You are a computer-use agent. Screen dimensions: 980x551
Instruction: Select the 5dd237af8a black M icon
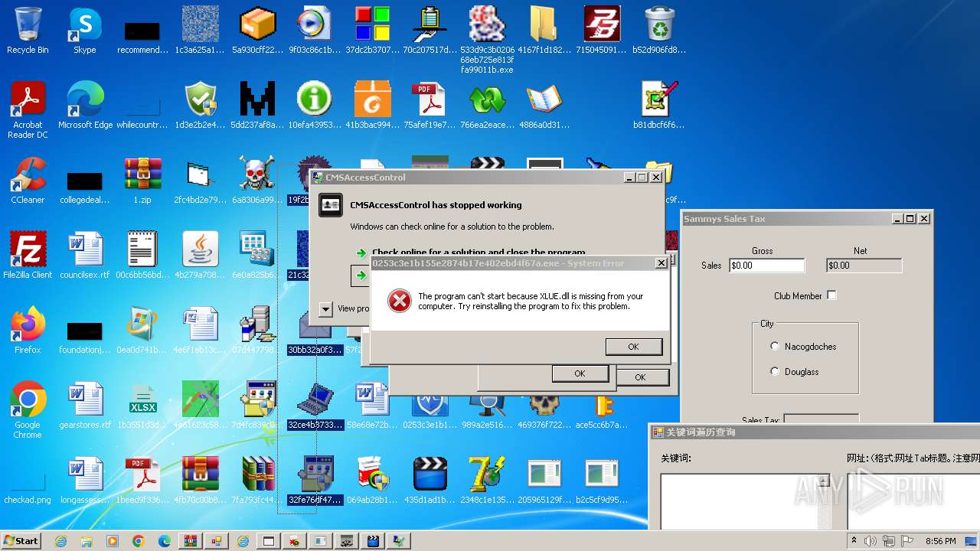coord(256,105)
